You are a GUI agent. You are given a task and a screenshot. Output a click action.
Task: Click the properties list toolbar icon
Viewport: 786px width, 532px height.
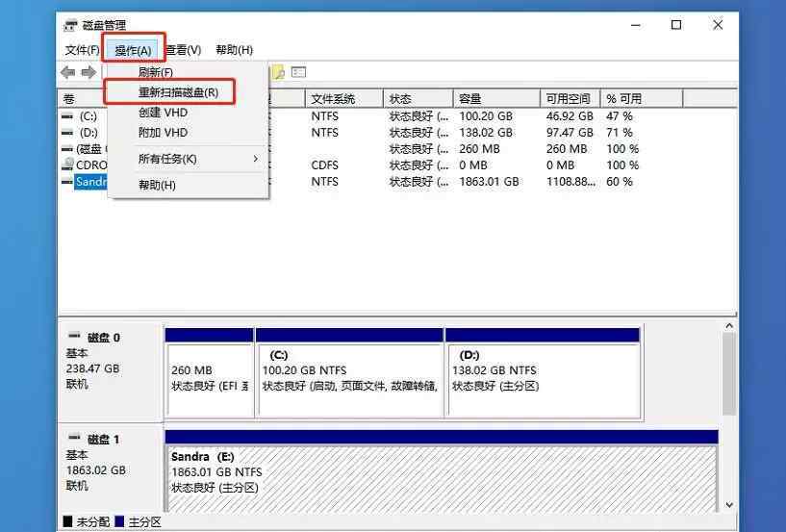point(298,72)
